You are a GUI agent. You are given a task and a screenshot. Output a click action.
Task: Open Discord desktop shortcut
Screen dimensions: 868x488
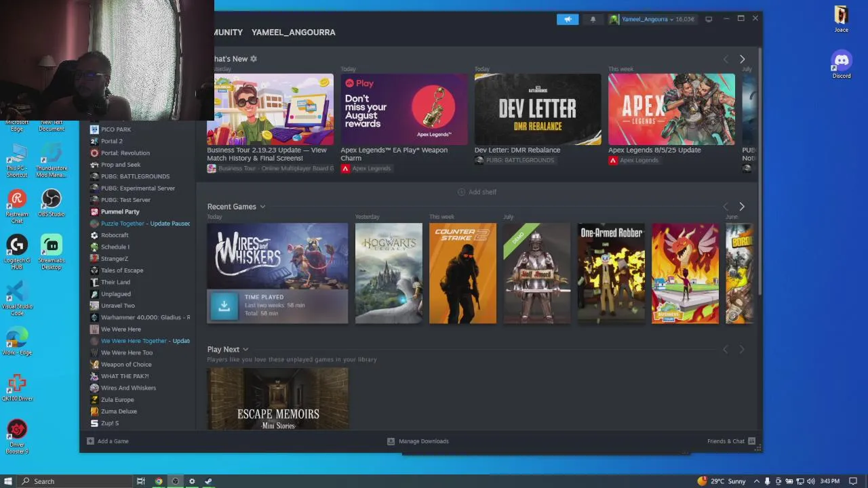[x=842, y=65]
